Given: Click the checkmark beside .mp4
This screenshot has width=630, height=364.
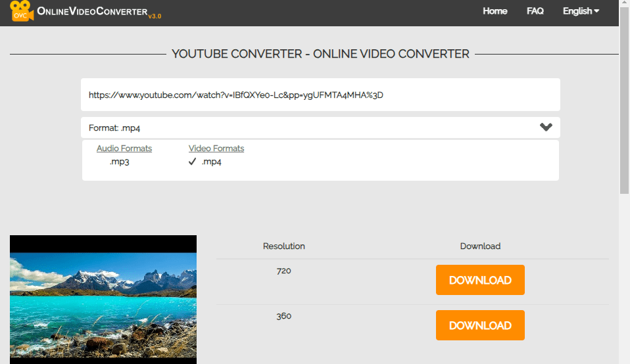Looking at the screenshot, I should 193,162.
